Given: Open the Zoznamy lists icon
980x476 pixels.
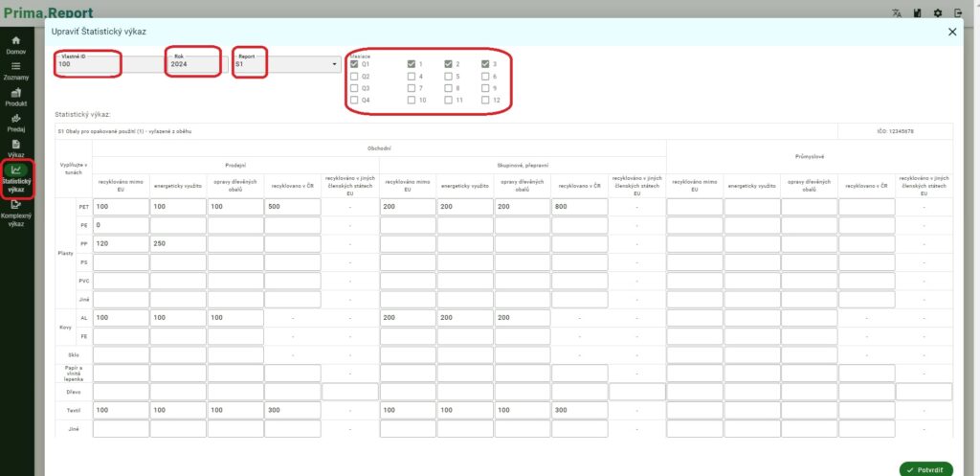Looking at the screenshot, I should (16, 67).
